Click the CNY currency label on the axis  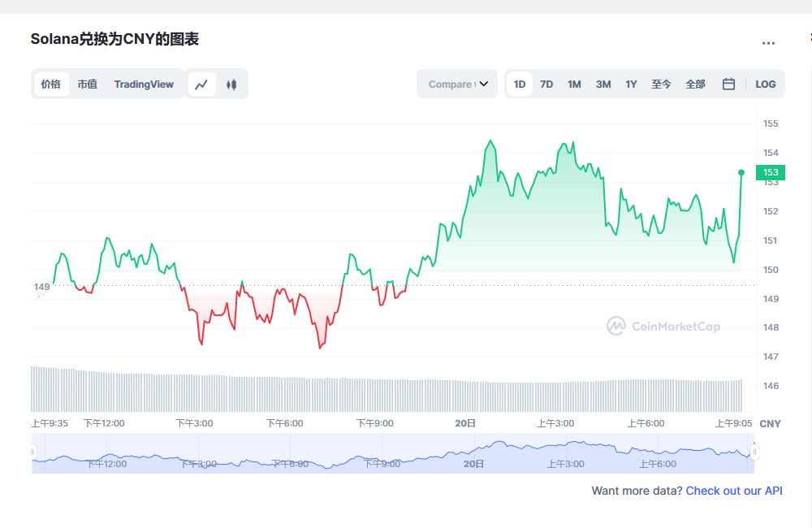coord(769,423)
